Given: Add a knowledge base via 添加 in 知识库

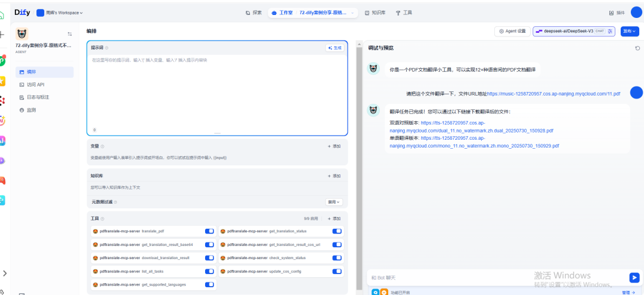Looking at the screenshot, I should click(334, 176).
